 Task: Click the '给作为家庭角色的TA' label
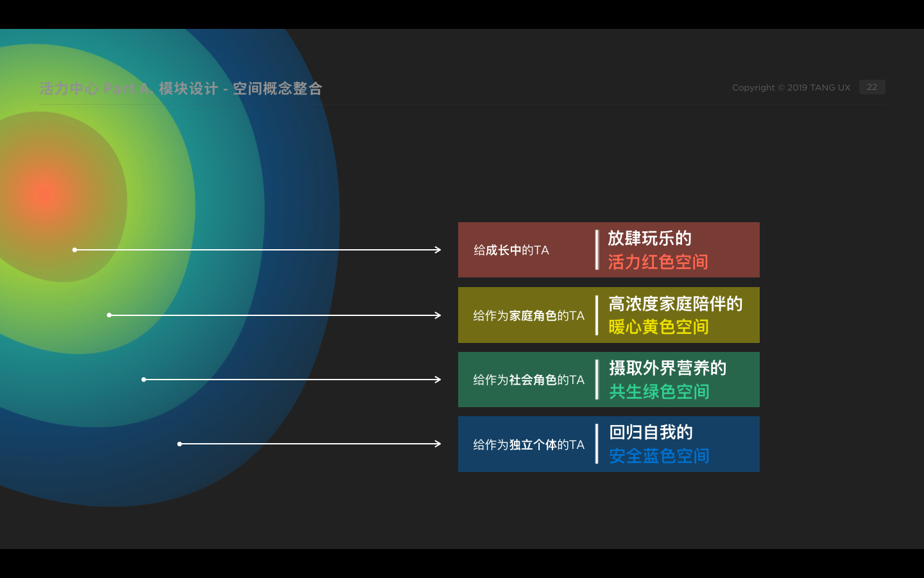[x=529, y=316]
